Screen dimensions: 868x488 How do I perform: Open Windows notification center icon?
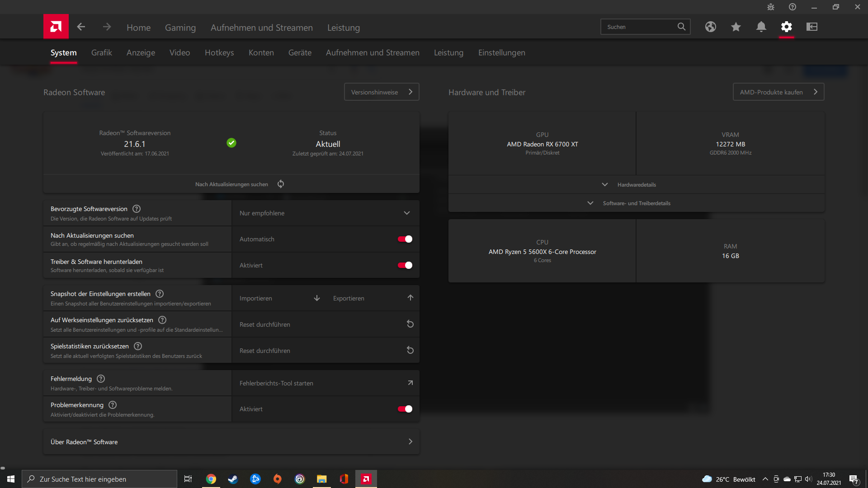click(x=854, y=479)
